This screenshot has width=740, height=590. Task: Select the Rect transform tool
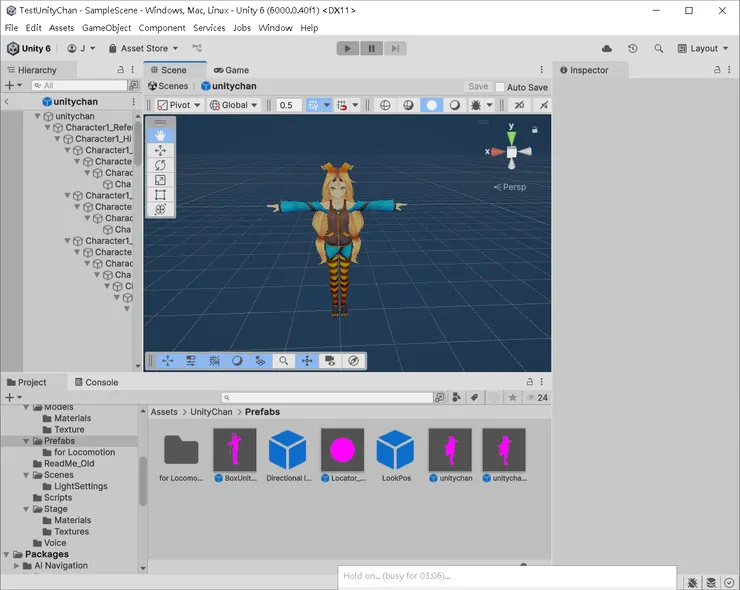[x=160, y=195]
